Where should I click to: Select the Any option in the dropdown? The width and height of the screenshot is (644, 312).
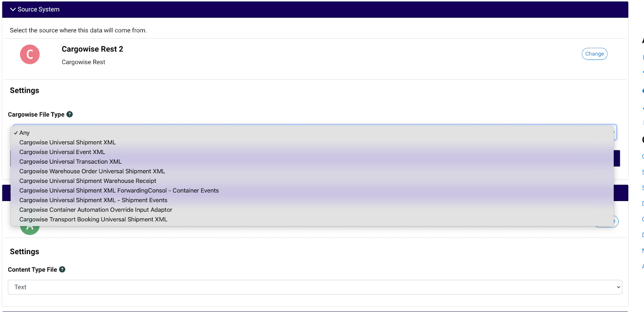[x=312, y=133]
